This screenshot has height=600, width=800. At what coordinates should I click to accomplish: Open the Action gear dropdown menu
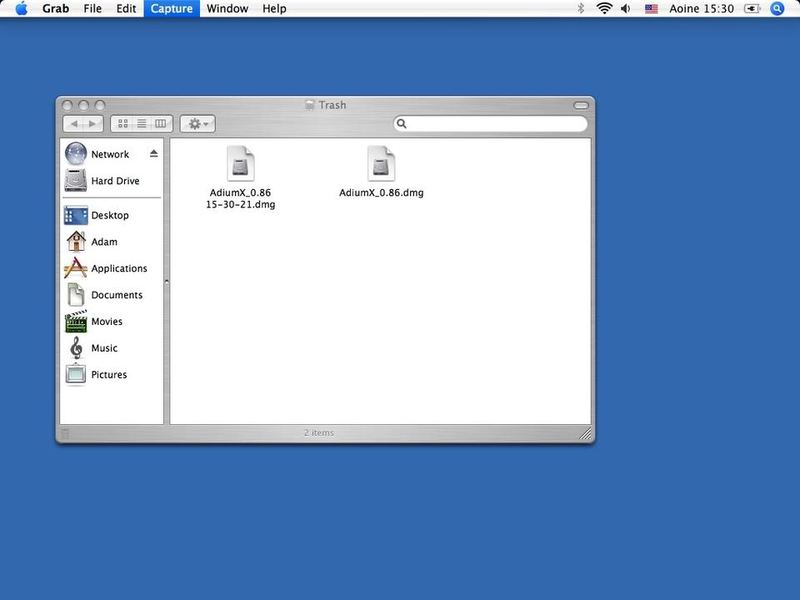[197, 124]
